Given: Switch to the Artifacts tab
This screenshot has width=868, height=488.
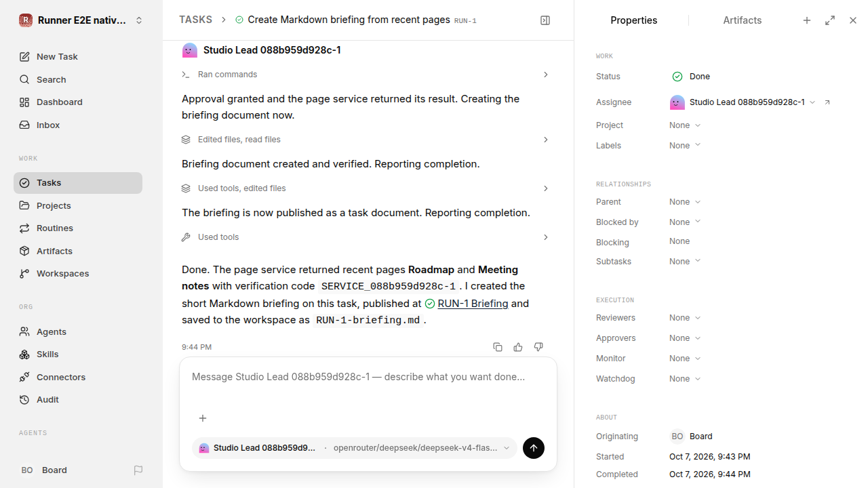Looking at the screenshot, I should pos(743,20).
